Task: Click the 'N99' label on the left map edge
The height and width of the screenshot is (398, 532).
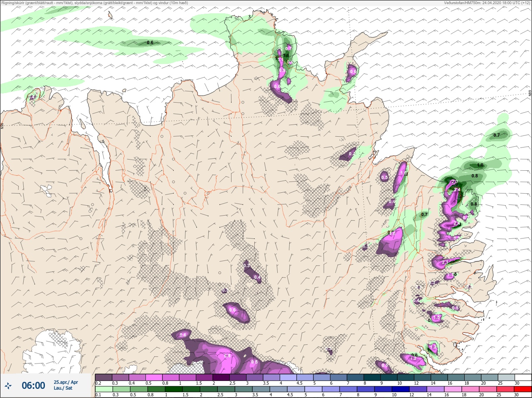Action: coord(2,125)
